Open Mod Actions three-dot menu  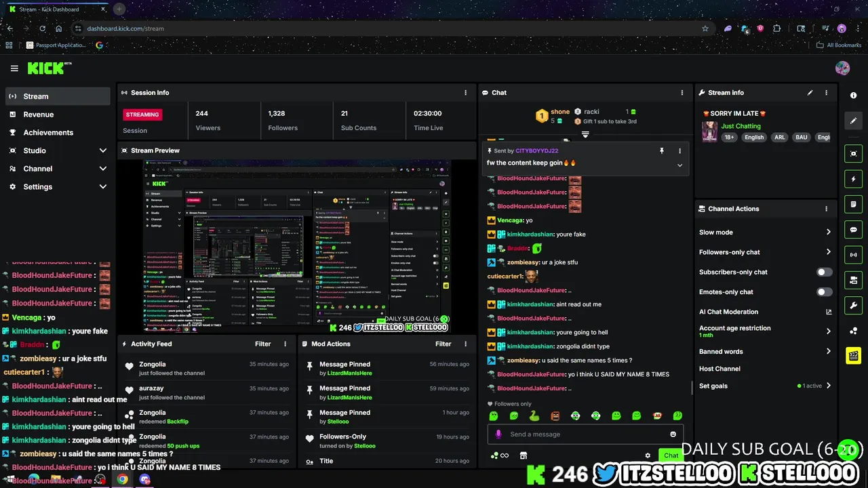[x=465, y=344]
